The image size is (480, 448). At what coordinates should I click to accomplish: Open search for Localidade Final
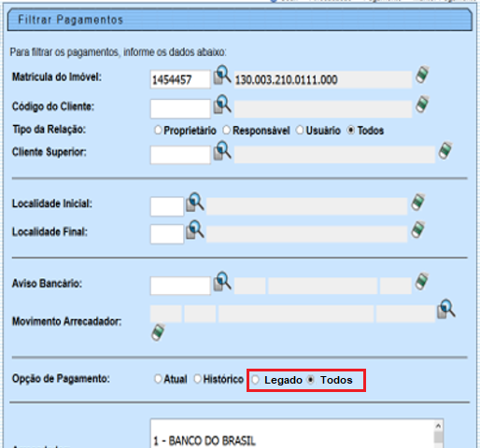click(195, 230)
